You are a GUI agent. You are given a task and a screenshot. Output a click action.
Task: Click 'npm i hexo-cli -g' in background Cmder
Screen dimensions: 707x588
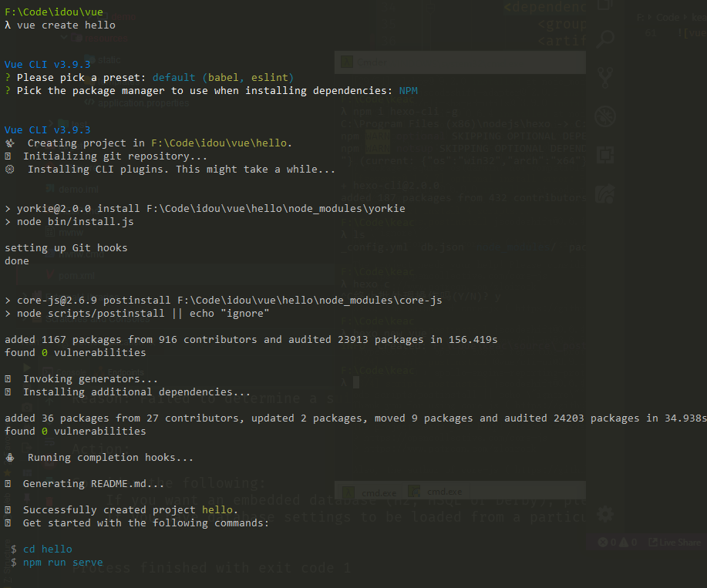406,111
